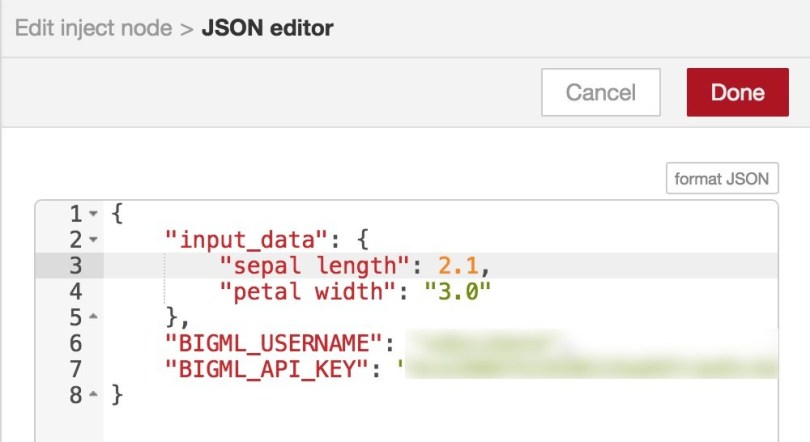
Task: Click line number 6 in the gutter
Action: 77,344
